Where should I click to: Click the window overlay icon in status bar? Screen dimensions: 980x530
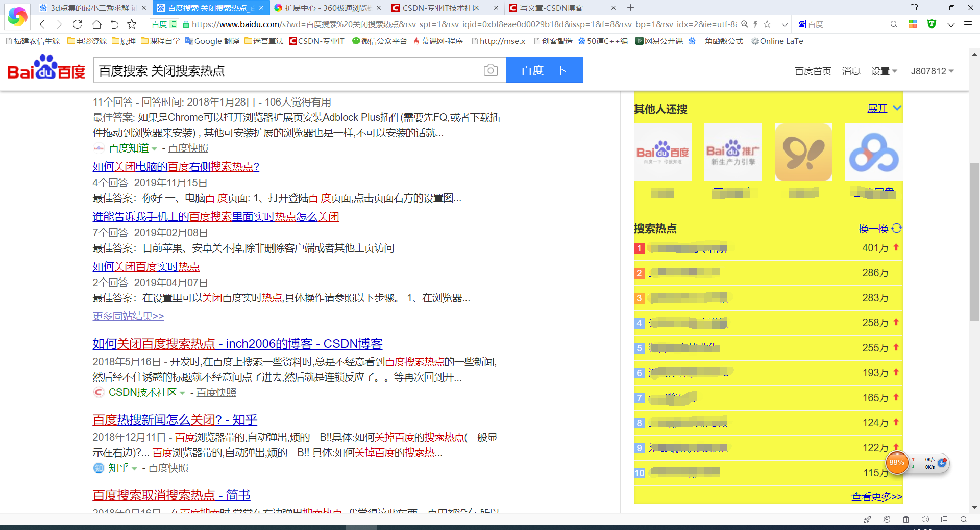click(x=944, y=519)
